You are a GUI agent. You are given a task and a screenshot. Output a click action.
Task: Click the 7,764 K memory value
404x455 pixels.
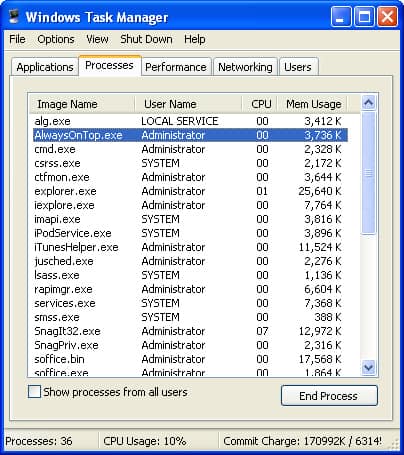[323, 205]
